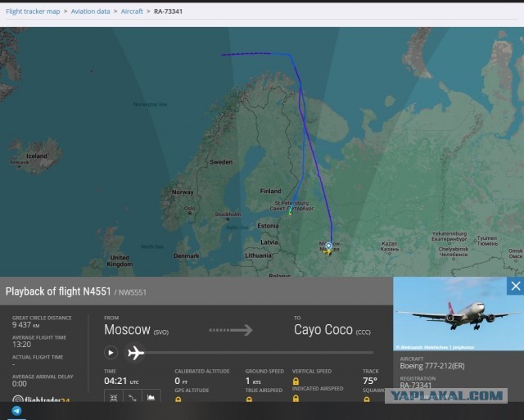The width and height of the screenshot is (524, 420).
Task: Click the GPS altitude lock icon
Action: click(178, 399)
